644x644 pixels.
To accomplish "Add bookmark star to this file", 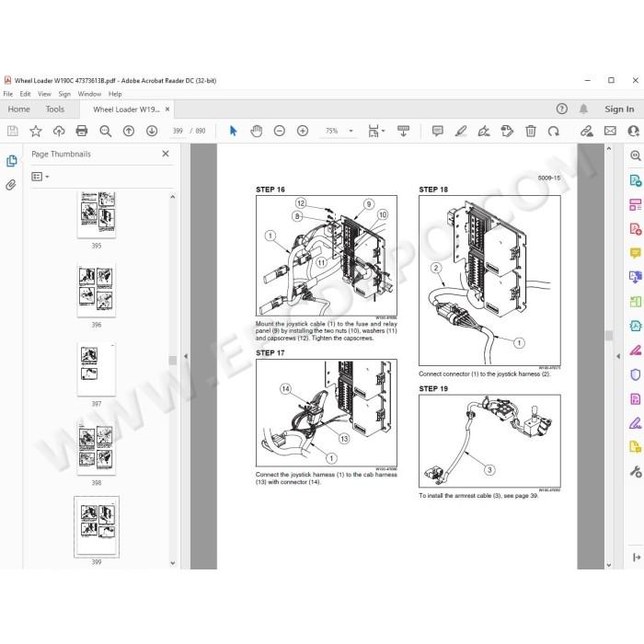I will [x=36, y=131].
